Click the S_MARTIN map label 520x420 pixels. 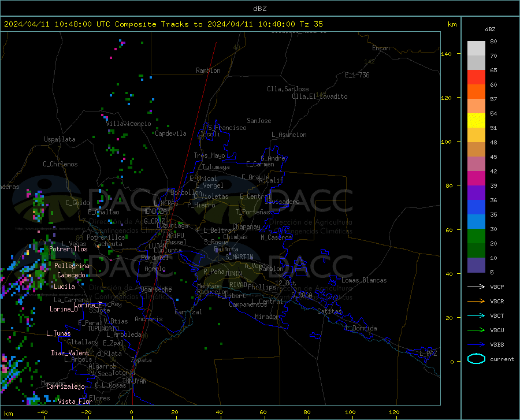pos(239,257)
